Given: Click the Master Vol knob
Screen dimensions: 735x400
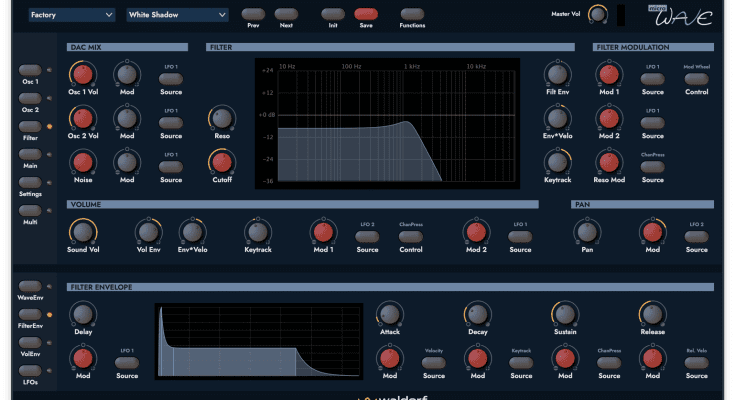Looking at the screenshot, I should point(598,14).
